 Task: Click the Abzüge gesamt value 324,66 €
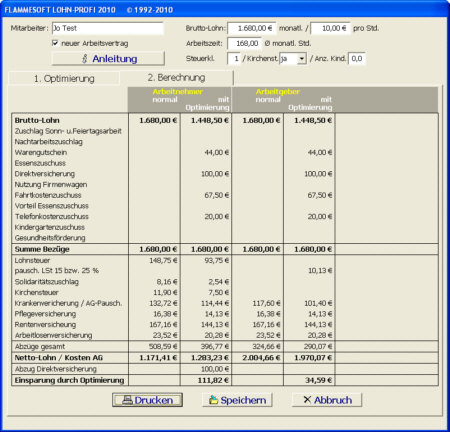point(266,346)
